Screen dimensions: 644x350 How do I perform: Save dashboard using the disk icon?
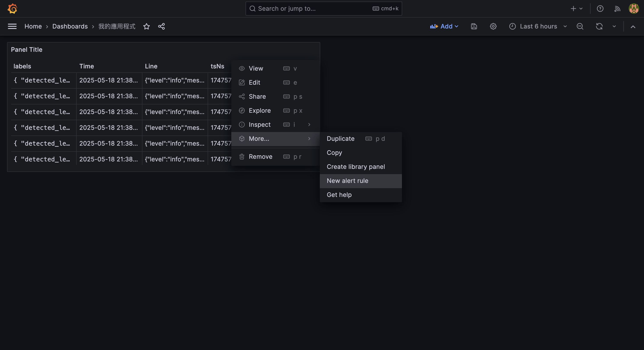pos(474,26)
